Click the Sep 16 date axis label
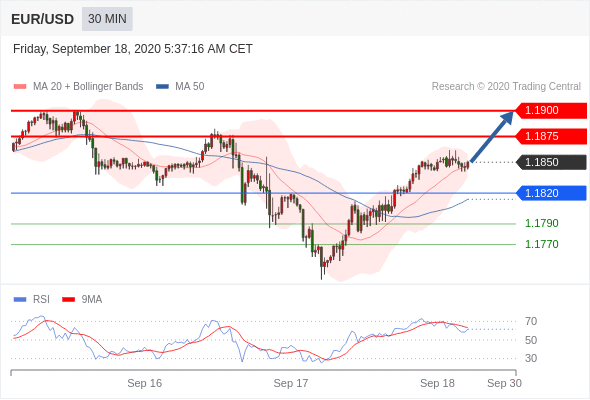This screenshot has width=590, height=400. (x=144, y=383)
